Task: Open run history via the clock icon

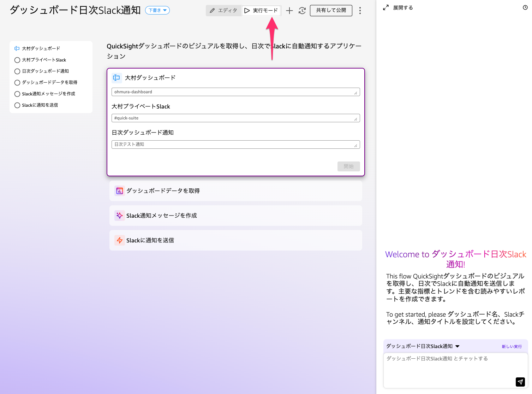Action: [x=525, y=7]
